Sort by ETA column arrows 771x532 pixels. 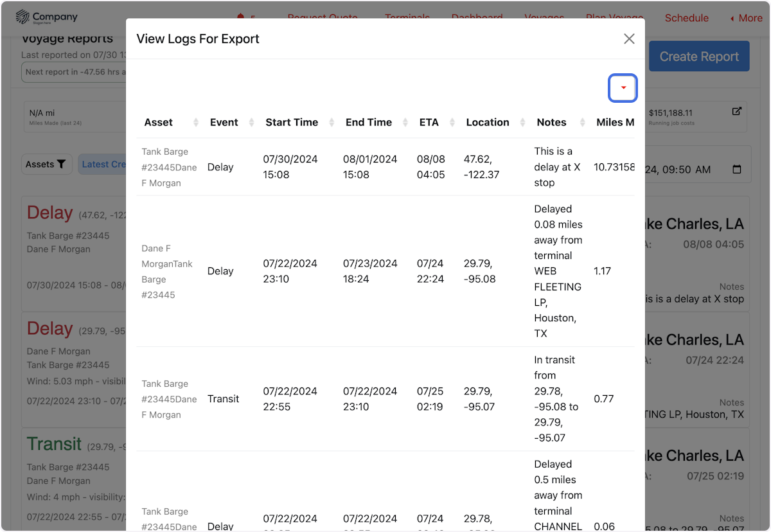click(x=452, y=122)
